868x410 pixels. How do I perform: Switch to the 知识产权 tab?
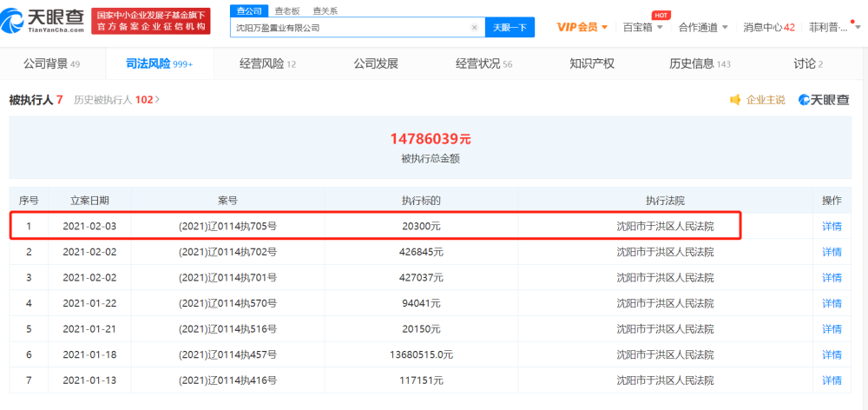click(x=592, y=63)
